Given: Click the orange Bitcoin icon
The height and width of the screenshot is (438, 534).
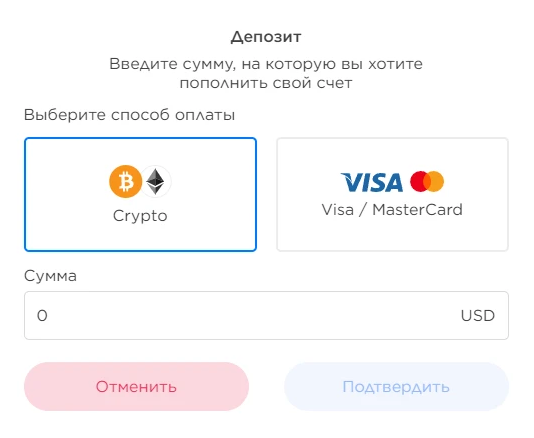Looking at the screenshot, I should (x=125, y=182).
